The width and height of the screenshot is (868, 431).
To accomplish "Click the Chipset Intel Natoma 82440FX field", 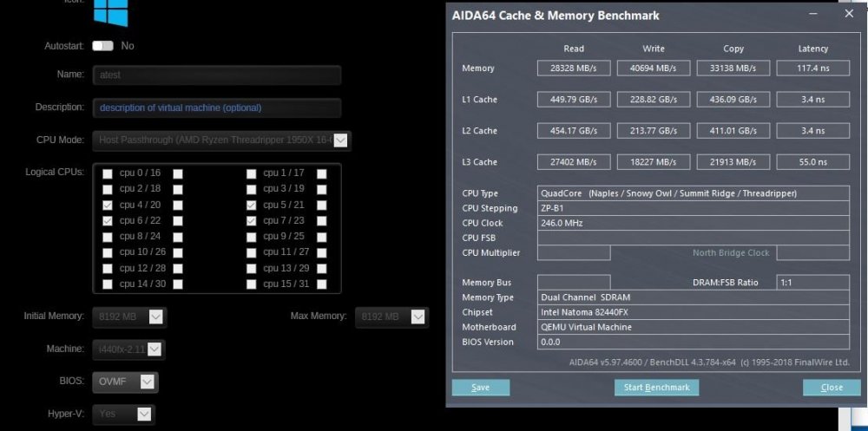I will click(x=694, y=312).
